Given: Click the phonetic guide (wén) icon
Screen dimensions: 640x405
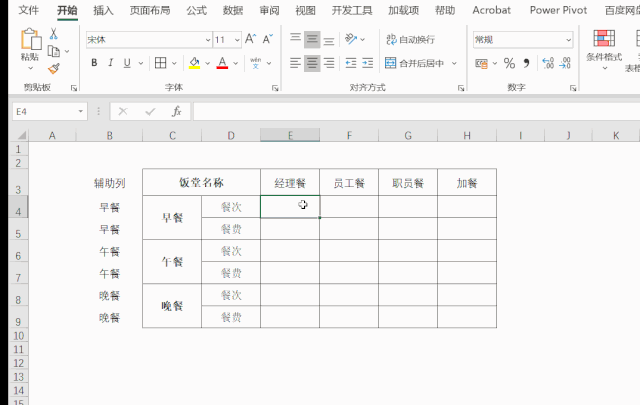Looking at the screenshot, I should click(256, 63).
